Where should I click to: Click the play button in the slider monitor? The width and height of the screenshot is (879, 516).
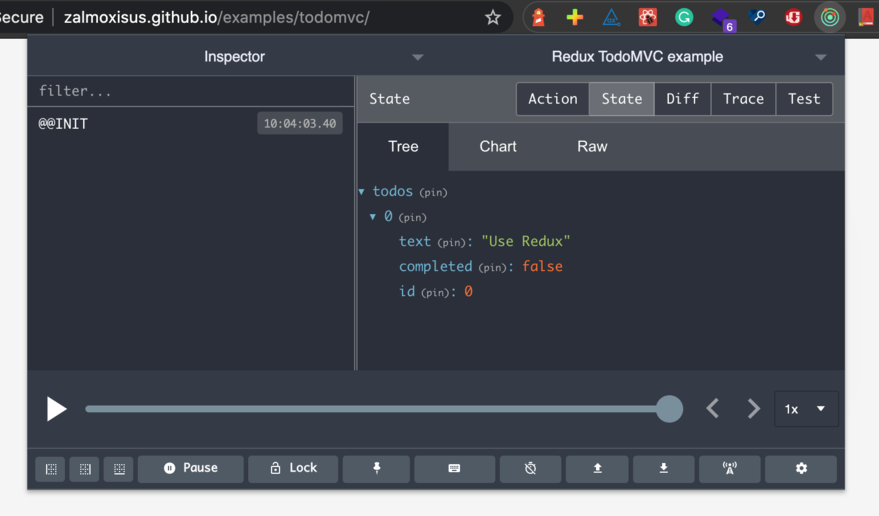pos(56,409)
